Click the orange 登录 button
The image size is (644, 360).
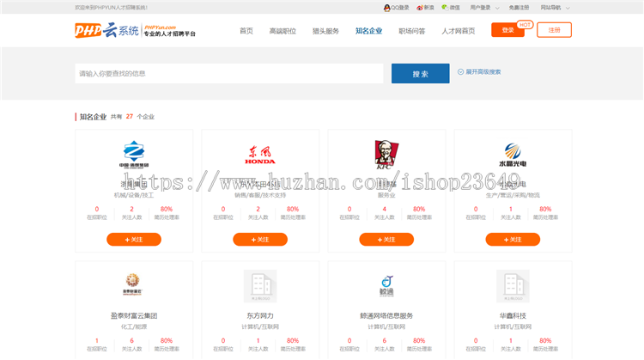[x=507, y=30]
